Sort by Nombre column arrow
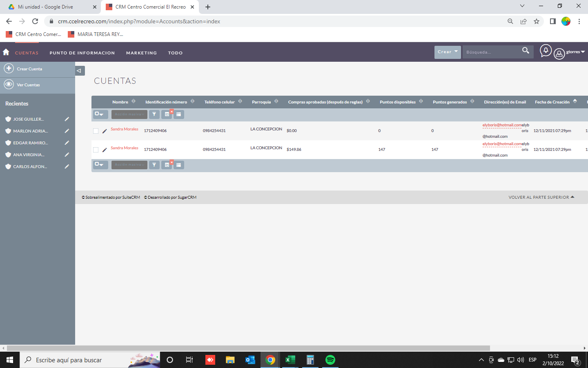 [134, 101]
